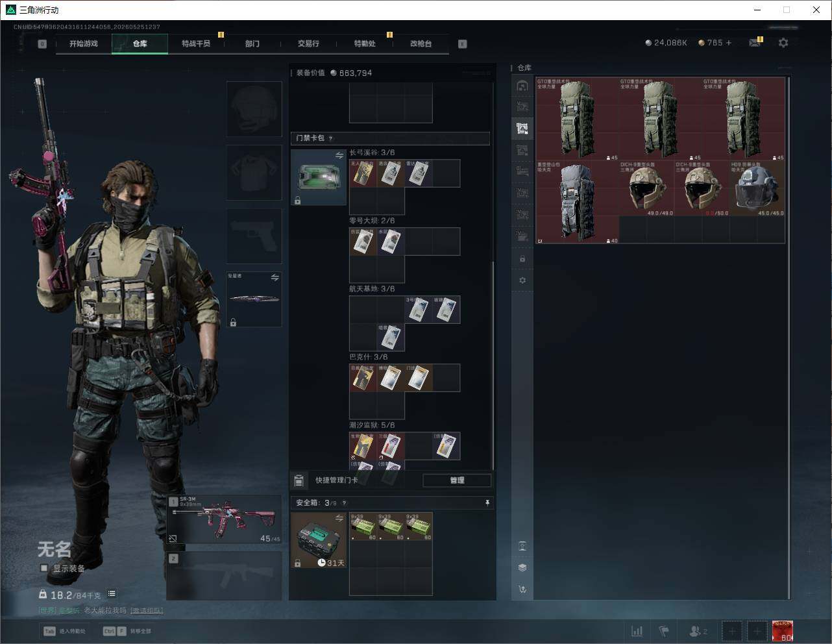
Task: Click the icon right of 改枪台 tab
Action: 463,44
